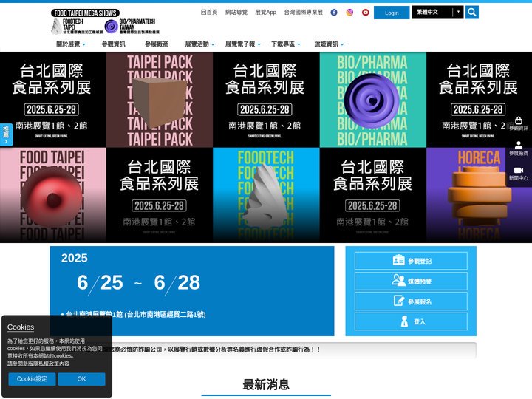This screenshot has height=399, width=532.
Task: Click the 參觀登記 button
Action: pyautogui.click(x=411, y=261)
